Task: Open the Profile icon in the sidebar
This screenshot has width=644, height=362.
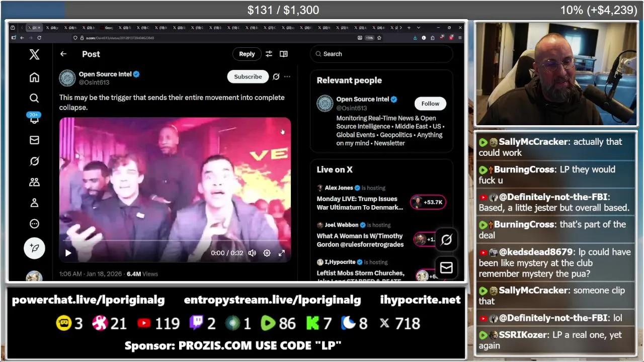Action: pyautogui.click(x=34, y=203)
